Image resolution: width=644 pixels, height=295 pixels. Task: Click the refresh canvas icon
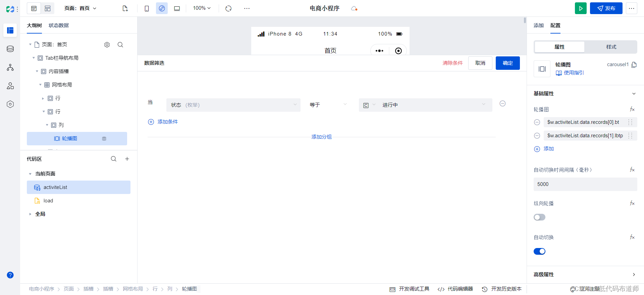(228, 8)
